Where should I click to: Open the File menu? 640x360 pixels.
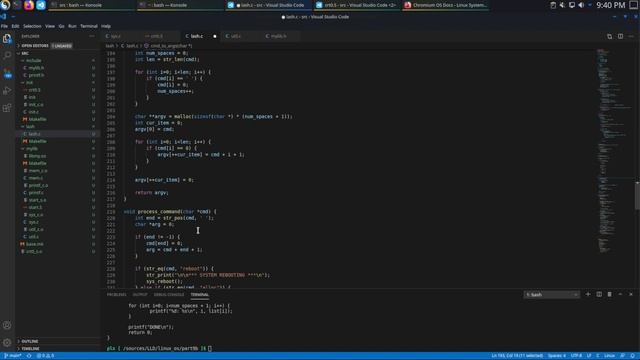pyautogui.click(x=4, y=26)
